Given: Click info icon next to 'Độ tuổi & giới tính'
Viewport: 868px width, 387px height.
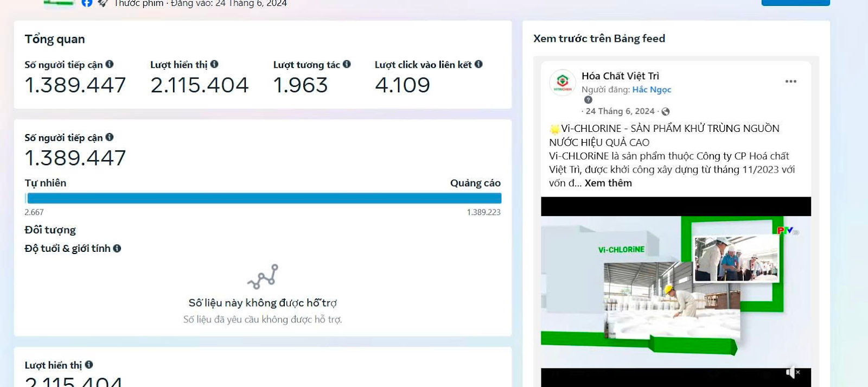Looking at the screenshot, I should pos(117,249).
